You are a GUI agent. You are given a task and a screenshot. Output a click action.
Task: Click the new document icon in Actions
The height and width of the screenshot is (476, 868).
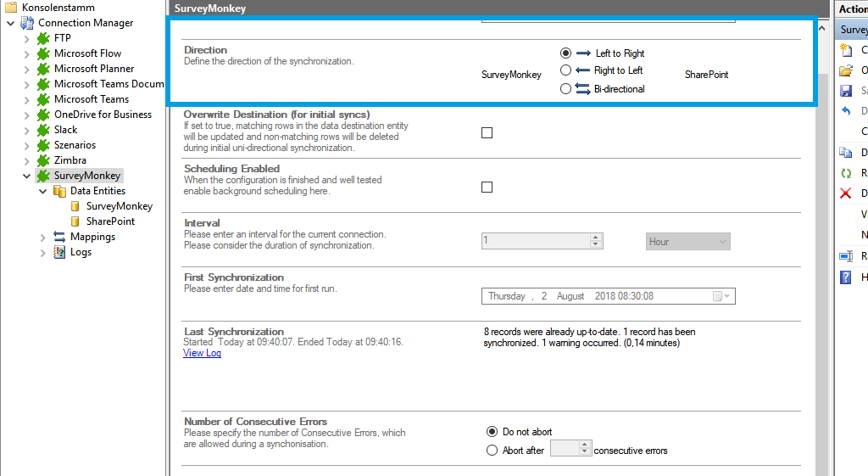(x=845, y=50)
